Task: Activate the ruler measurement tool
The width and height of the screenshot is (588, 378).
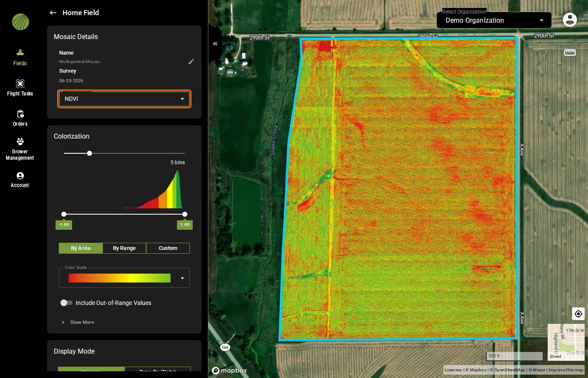Action: pos(570,52)
